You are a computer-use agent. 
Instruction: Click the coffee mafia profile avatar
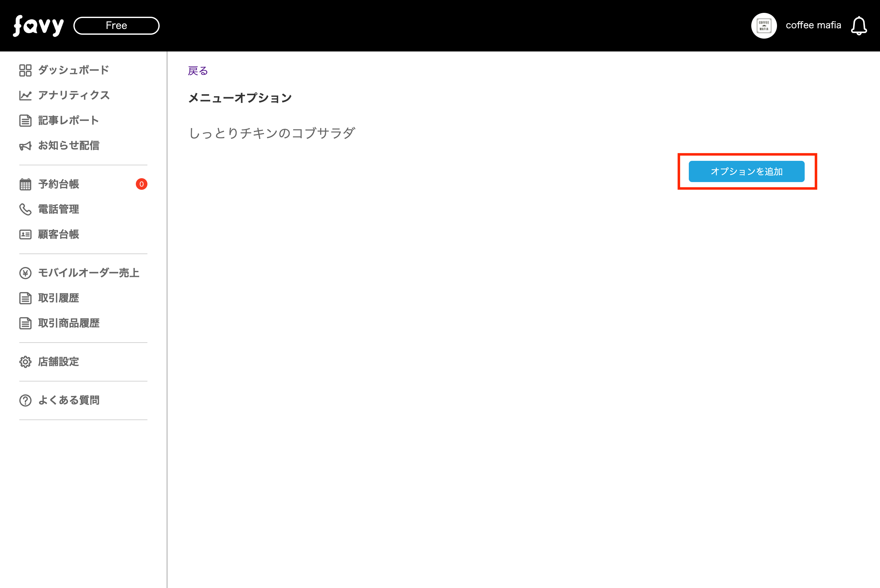pyautogui.click(x=764, y=25)
